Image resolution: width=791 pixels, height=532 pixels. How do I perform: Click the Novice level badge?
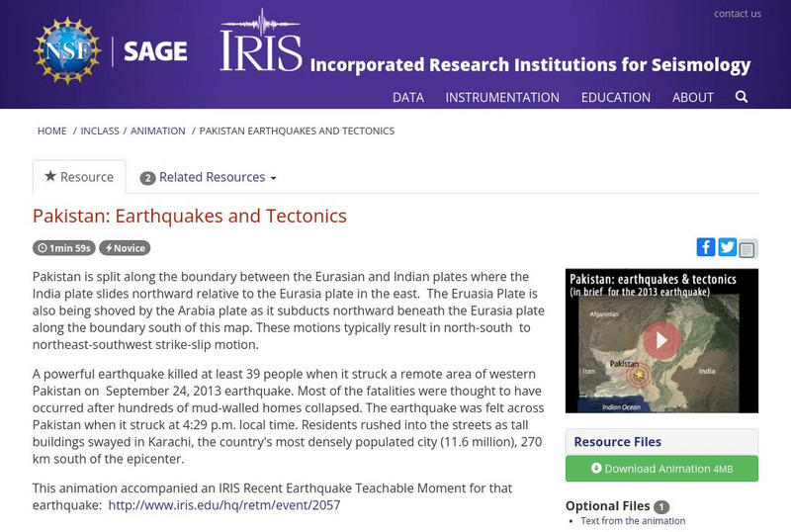[x=125, y=248]
